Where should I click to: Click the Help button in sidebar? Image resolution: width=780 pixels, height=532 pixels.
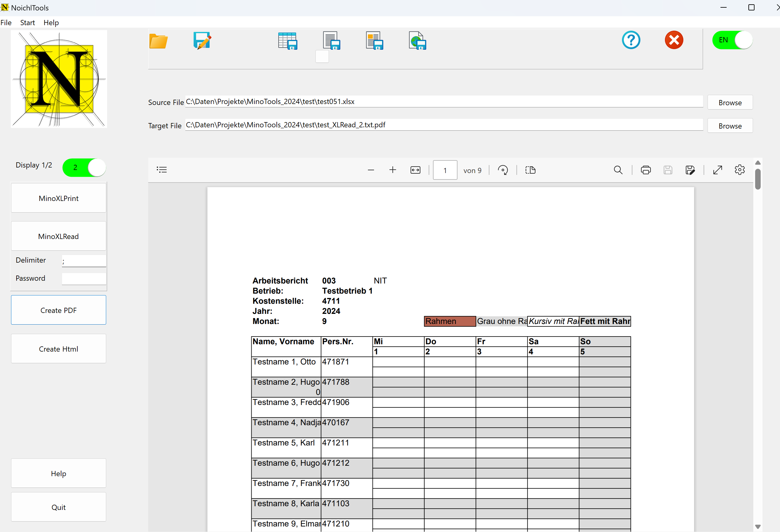point(59,473)
